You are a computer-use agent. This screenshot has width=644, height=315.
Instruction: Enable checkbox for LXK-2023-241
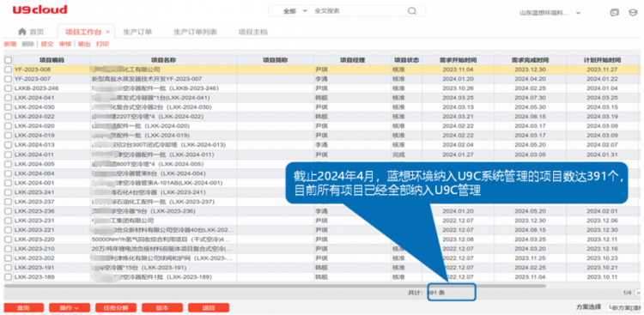(x=9, y=192)
